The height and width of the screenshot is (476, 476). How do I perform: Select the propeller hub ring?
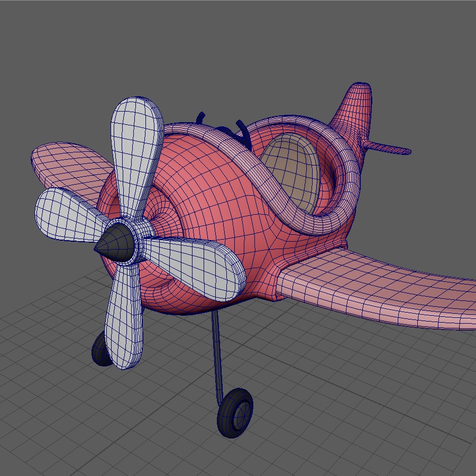point(138,240)
